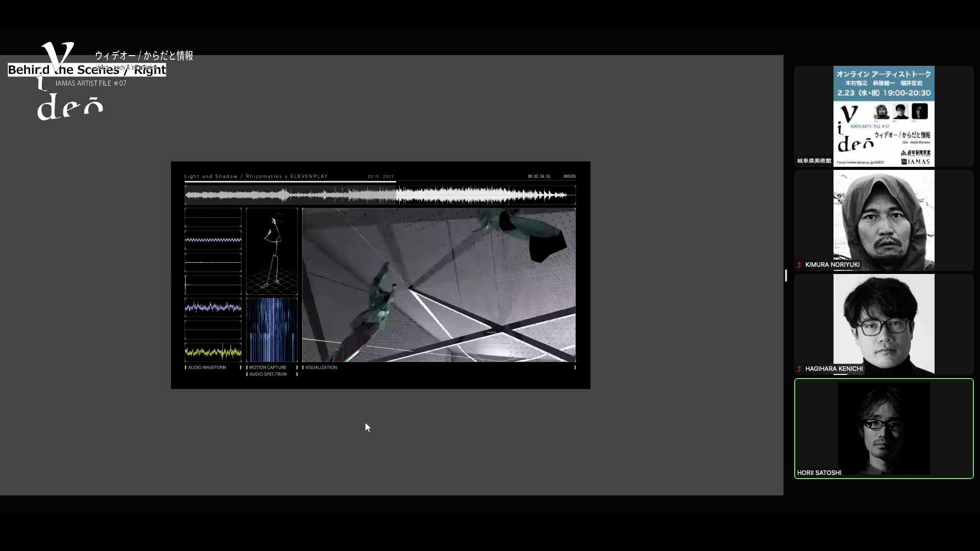Click the AUDIO WAVEFORM label
Image resolution: width=980 pixels, height=551 pixels.
pyautogui.click(x=207, y=367)
